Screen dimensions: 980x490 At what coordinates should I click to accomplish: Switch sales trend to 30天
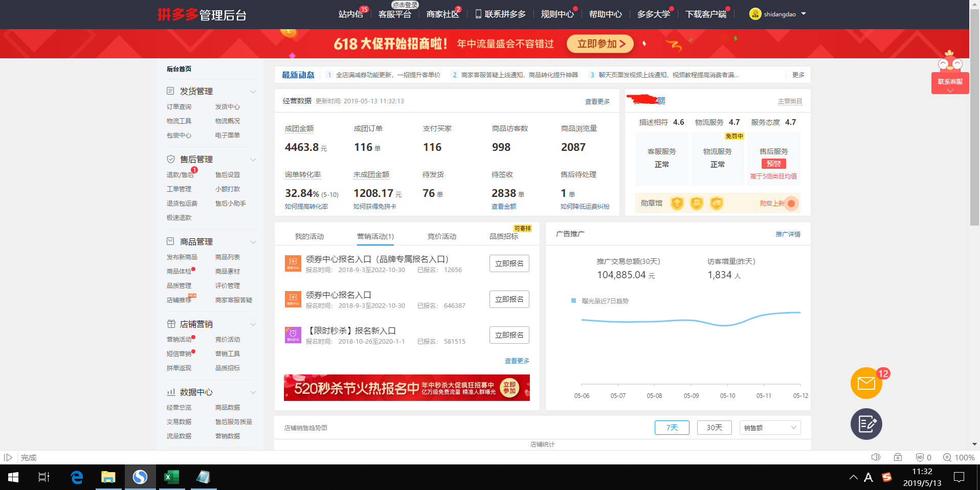pos(714,427)
